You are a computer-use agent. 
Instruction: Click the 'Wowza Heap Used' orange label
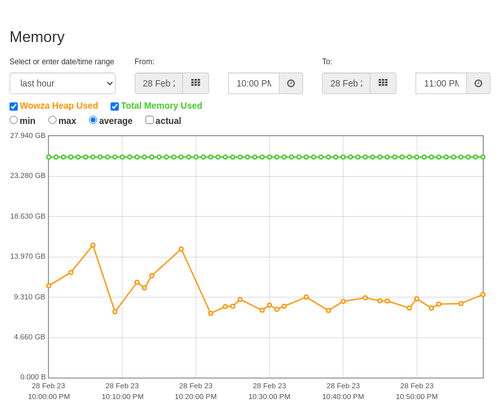(x=59, y=106)
